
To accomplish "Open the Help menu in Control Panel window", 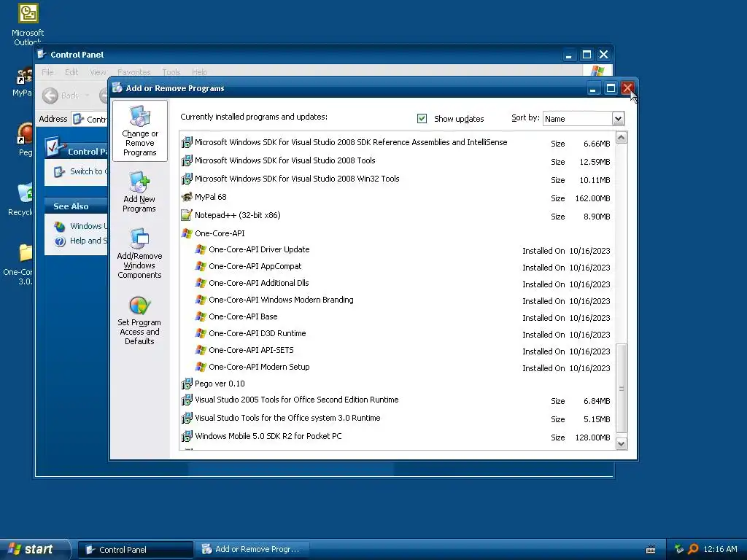I will point(200,72).
